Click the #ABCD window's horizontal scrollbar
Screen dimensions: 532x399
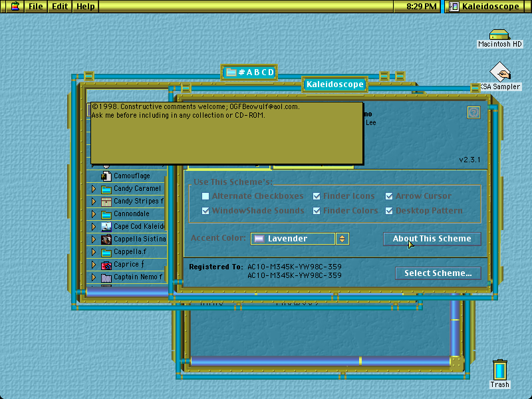coord(127,292)
